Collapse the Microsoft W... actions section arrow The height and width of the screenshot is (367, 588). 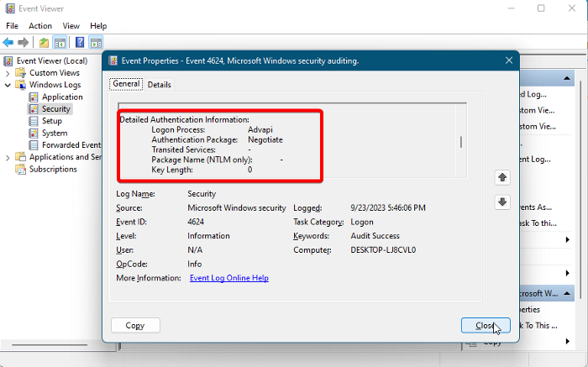[x=567, y=294]
